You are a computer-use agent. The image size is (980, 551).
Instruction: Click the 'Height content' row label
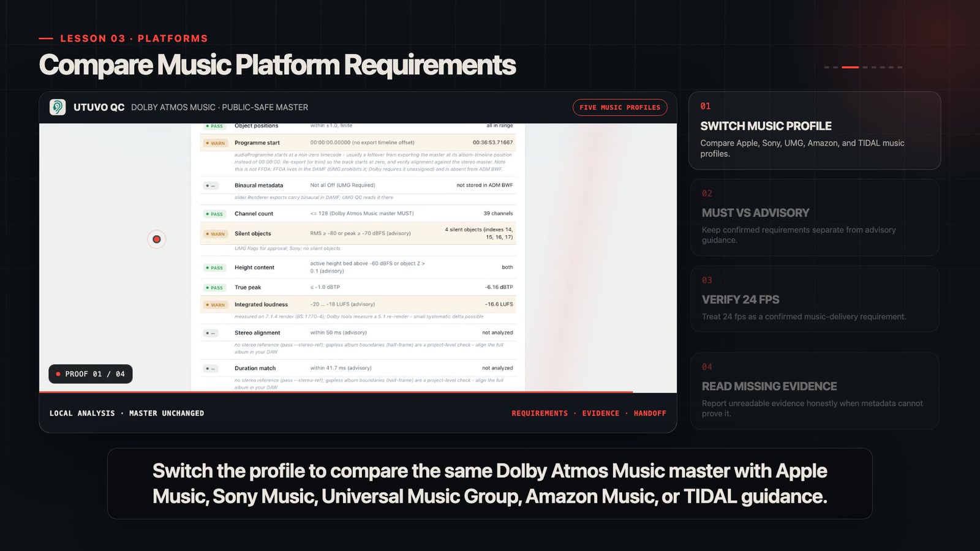pos(254,268)
